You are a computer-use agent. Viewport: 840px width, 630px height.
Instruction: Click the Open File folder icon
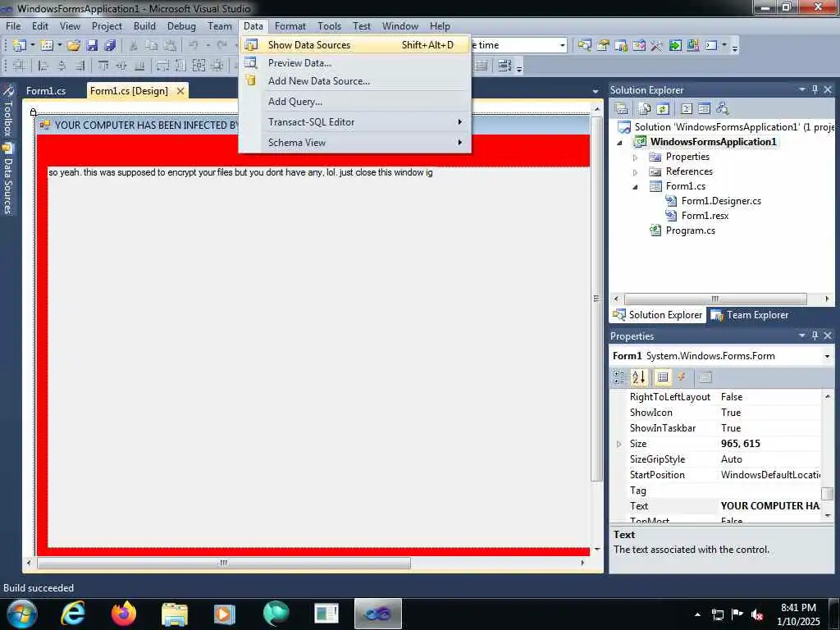click(x=74, y=46)
